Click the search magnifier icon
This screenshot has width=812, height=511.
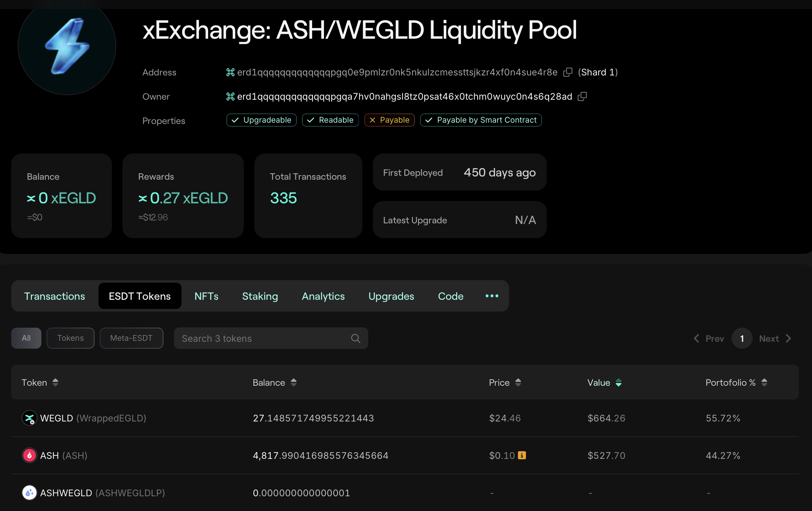pyautogui.click(x=356, y=338)
